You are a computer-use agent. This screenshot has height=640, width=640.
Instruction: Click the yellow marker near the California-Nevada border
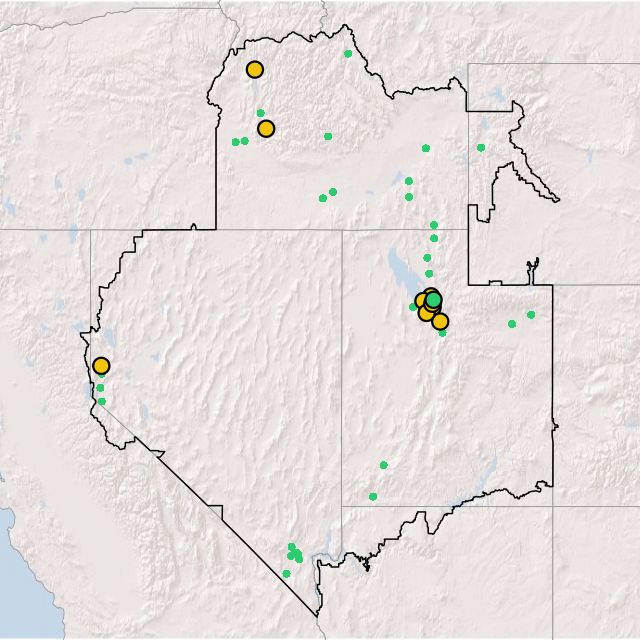[101, 366]
